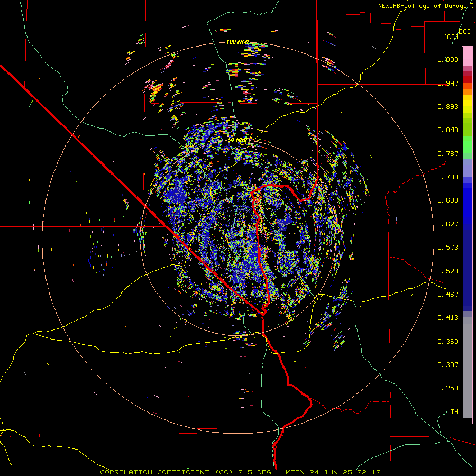Pick the pink segment of the color bar

click(467, 57)
